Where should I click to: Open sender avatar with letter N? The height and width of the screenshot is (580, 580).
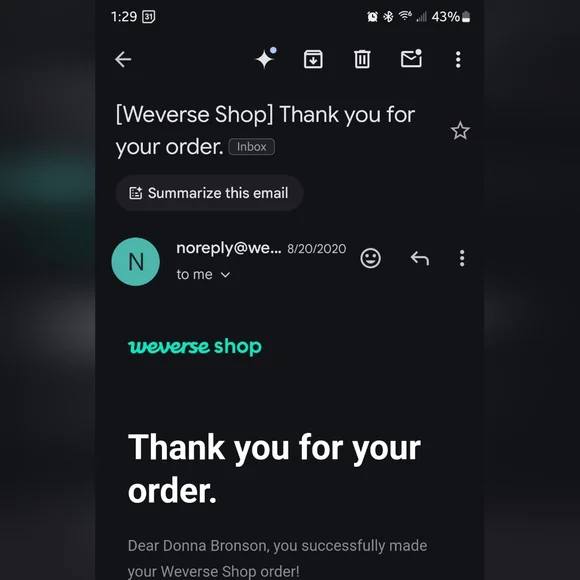(135, 262)
